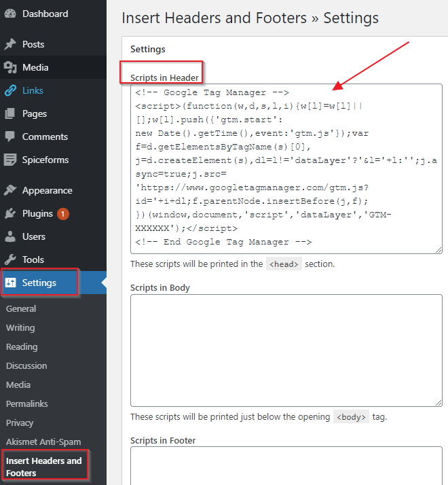The image size is (448, 485).
Task: Click inside the Scripts in Body textarea
Action: [286, 351]
